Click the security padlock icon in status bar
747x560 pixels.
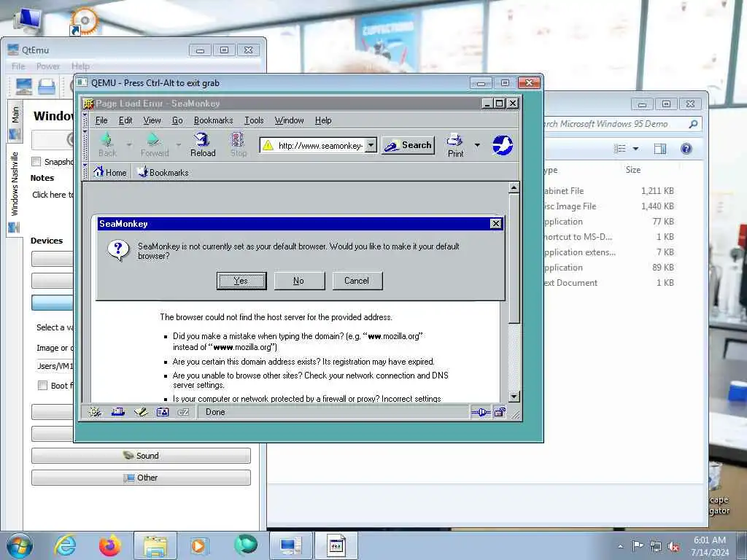tap(500, 412)
